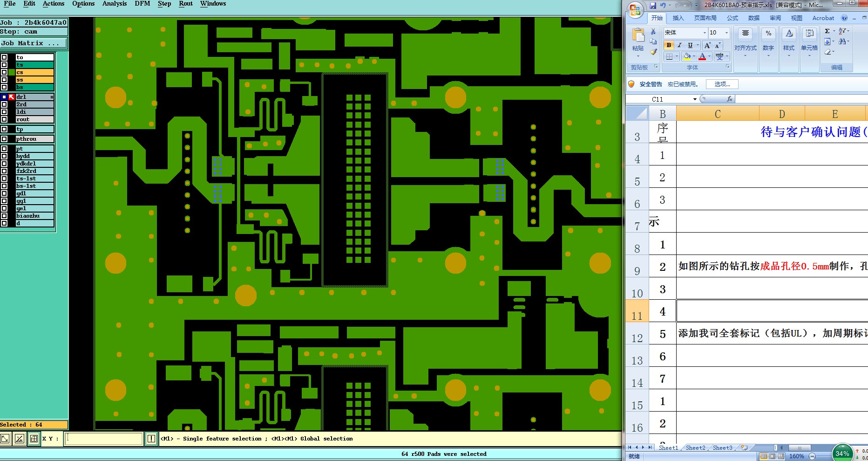Toggle the checkbox for layer 'drl'
The width and height of the screenshot is (868, 461).
coord(4,97)
